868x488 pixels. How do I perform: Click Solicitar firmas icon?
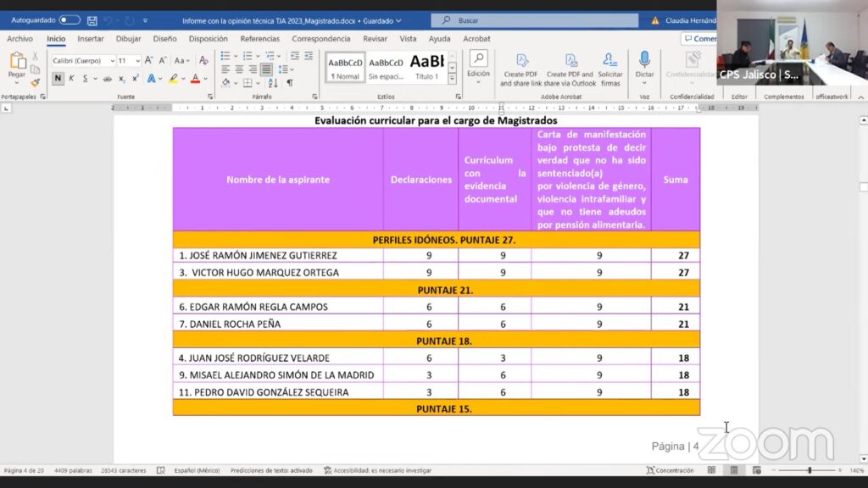610,69
